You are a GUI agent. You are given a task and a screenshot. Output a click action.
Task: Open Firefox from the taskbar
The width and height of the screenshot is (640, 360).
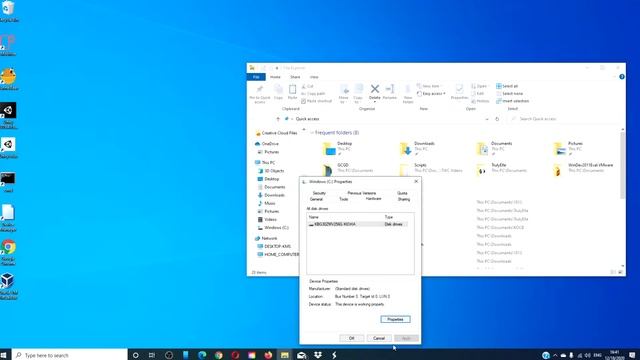[x=268, y=355]
